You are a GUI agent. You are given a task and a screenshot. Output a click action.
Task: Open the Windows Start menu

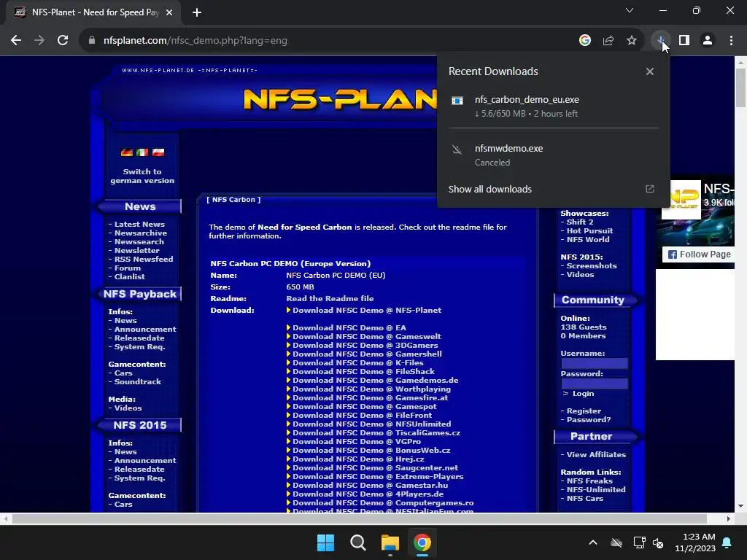tap(326, 542)
